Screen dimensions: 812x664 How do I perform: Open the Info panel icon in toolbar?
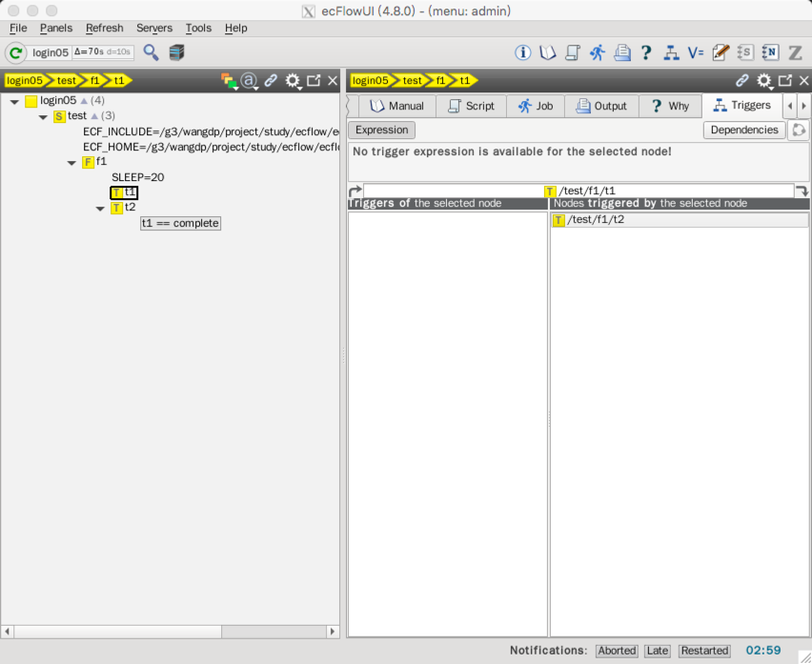pyautogui.click(x=522, y=52)
